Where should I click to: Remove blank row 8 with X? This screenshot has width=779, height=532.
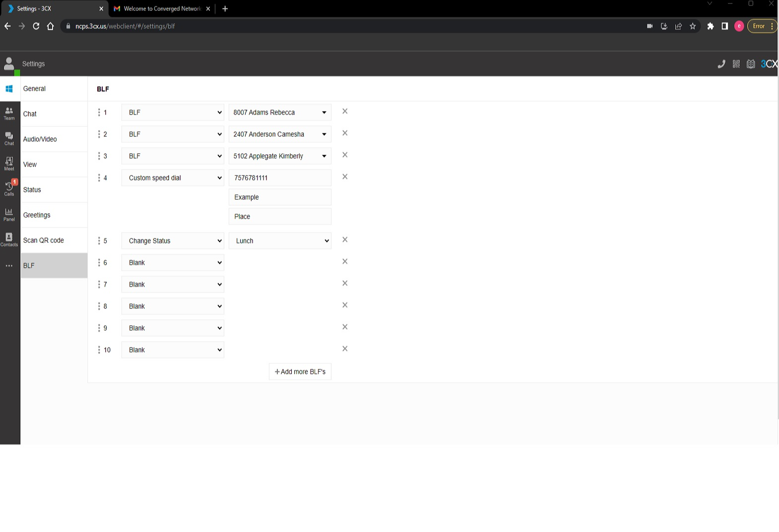(x=345, y=305)
